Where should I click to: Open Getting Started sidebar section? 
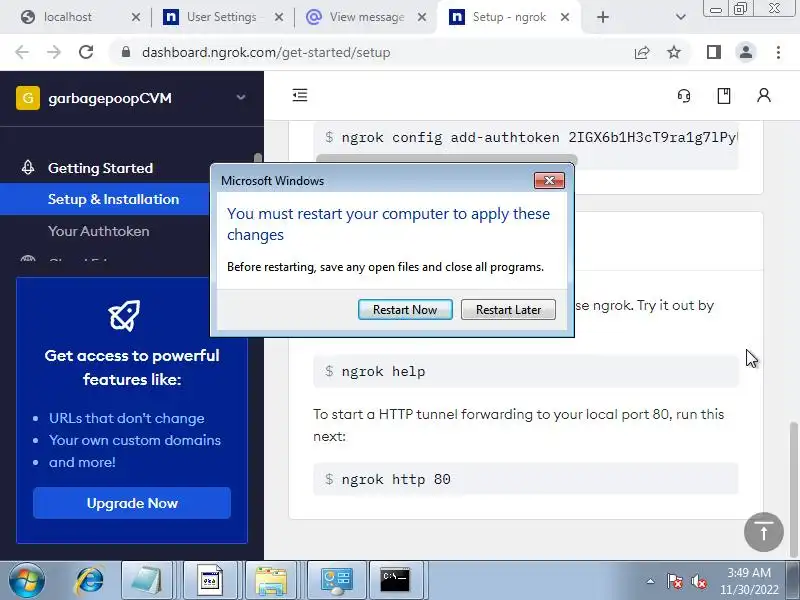(101, 168)
